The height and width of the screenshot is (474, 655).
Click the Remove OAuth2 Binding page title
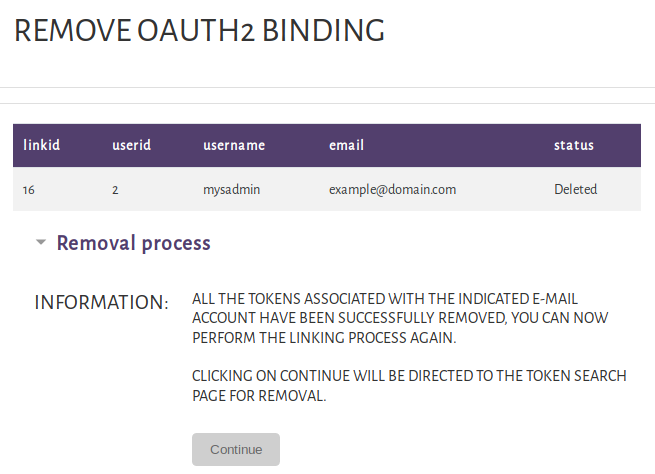click(199, 31)
